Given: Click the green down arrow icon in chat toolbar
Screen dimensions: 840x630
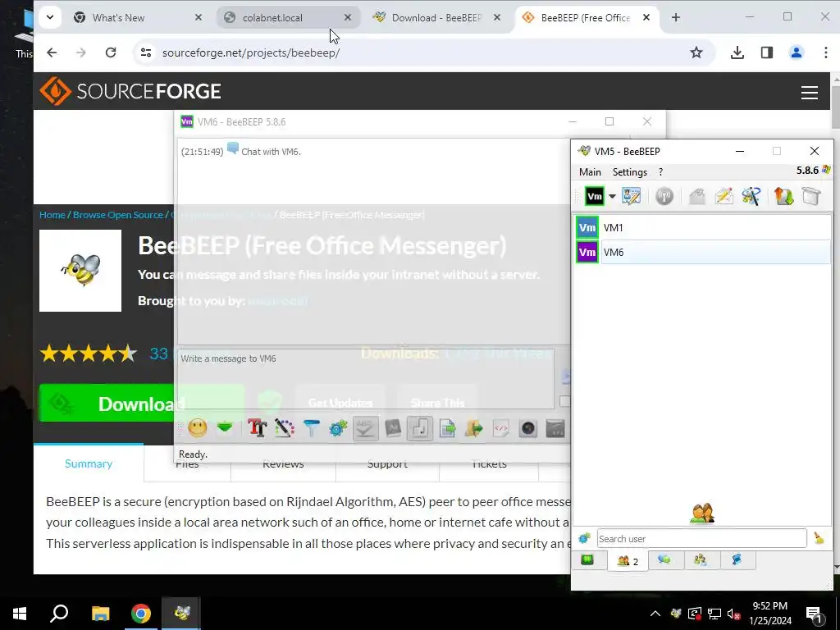Looking at the screenshot, I should (225, 428).
